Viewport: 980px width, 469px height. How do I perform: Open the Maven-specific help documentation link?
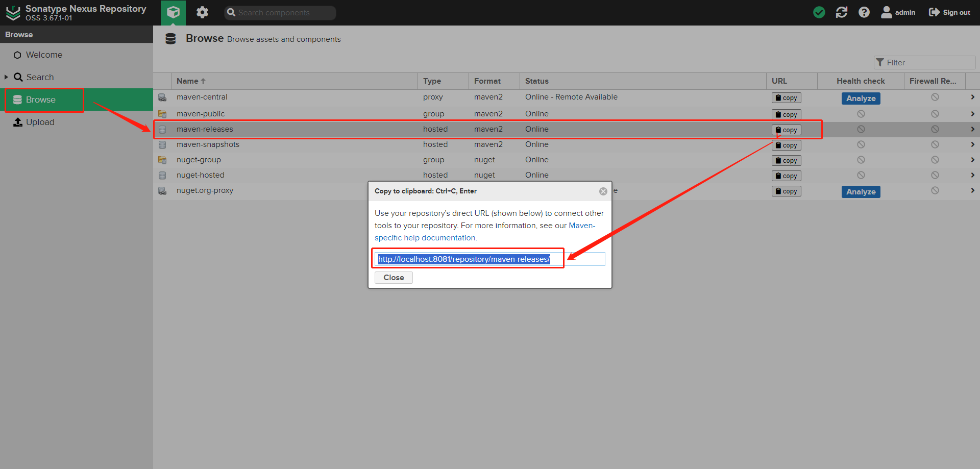pyautogui.click(x=425, y=238)
